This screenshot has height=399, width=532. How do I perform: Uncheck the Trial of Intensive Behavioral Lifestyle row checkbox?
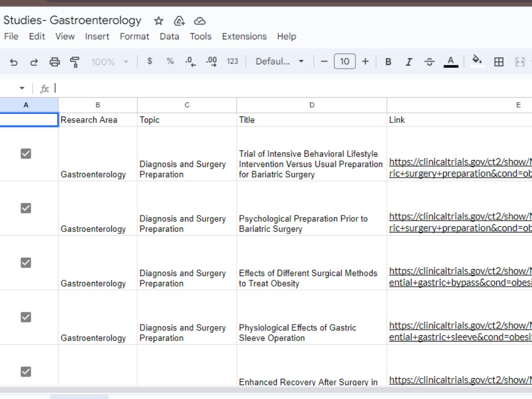point(26,154)
